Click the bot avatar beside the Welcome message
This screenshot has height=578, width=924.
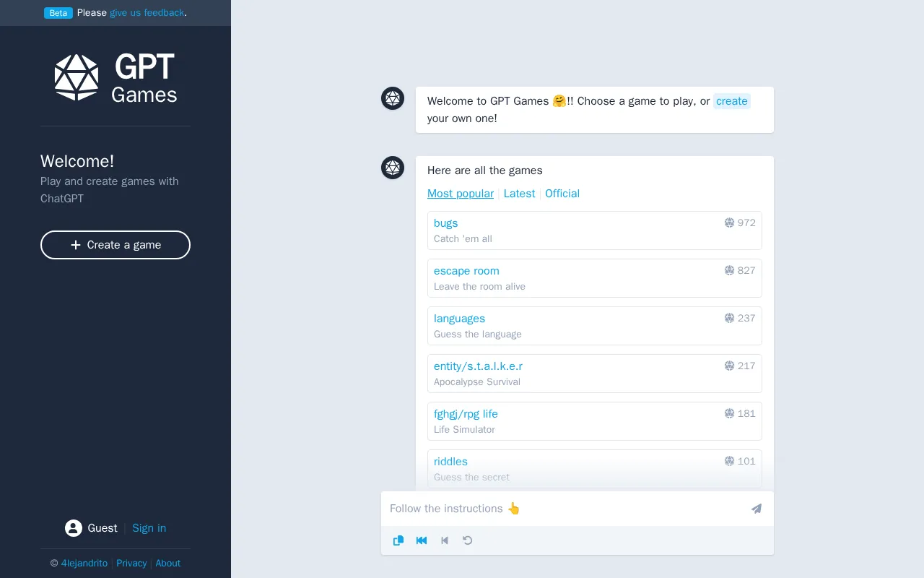pos(393,98)
